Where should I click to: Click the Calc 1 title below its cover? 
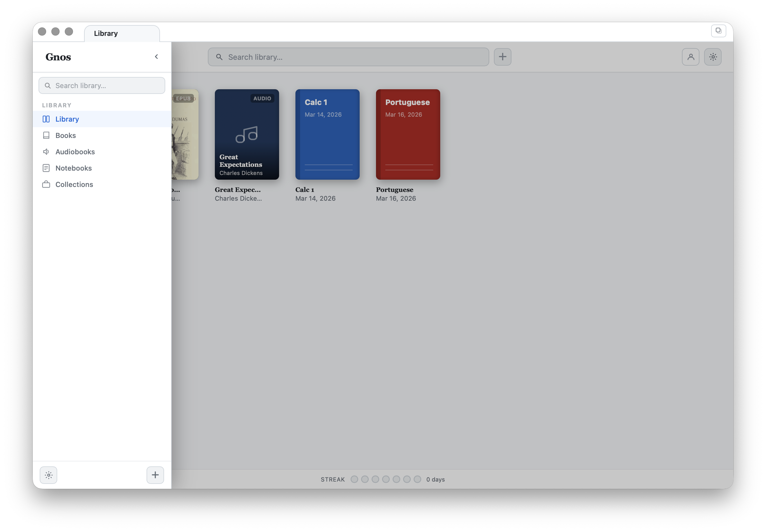304,190
